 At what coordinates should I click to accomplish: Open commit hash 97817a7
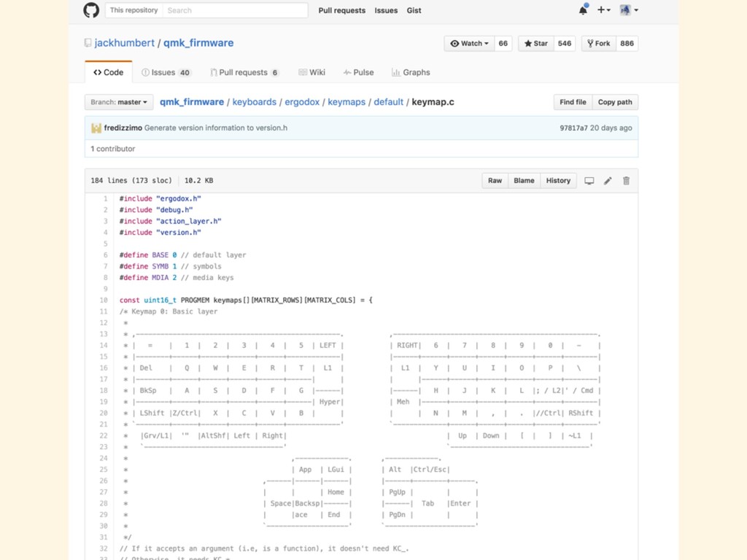pos(573,128)
